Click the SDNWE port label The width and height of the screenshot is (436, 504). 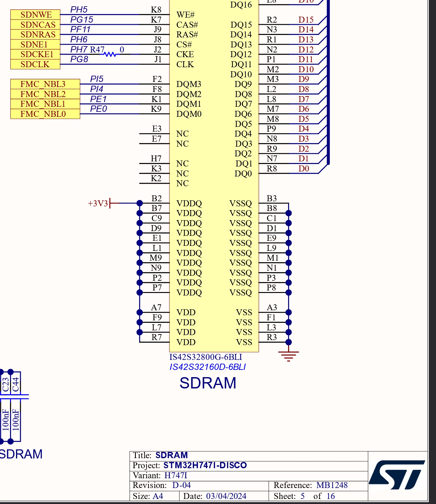click(x=35, y=15)
